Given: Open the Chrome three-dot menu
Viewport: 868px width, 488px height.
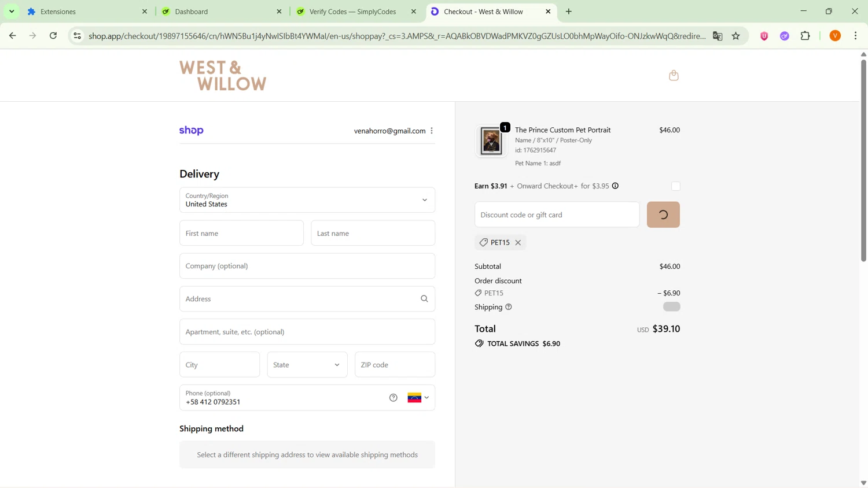Looking at the screenshot, I should pos(856,36).
